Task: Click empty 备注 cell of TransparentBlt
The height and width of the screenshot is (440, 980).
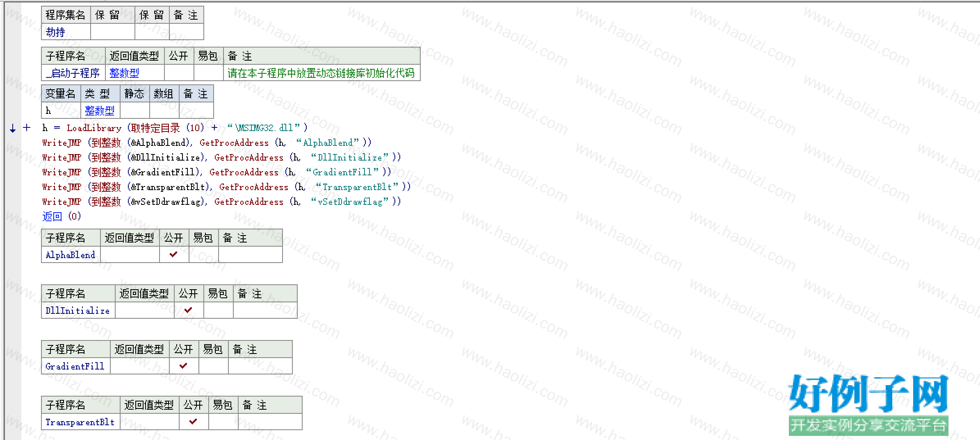Action: pos(270,422)
